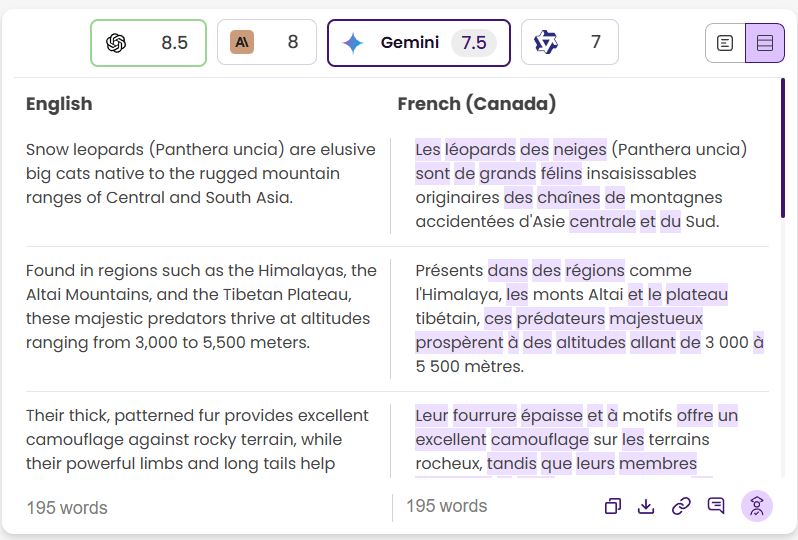
Task: Select the ChatGPT result scored 8.5
Action: pyautogui.click(x=148, y=43)
